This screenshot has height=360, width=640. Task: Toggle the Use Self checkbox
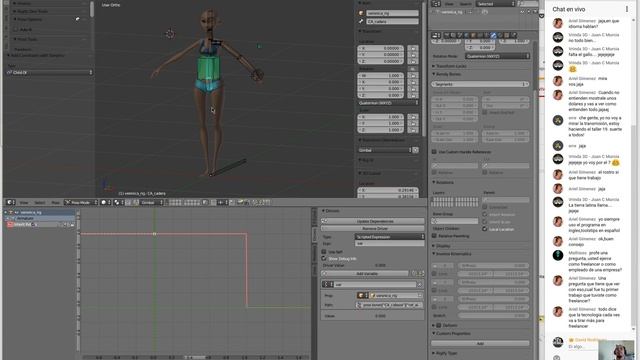pos(324,252)
